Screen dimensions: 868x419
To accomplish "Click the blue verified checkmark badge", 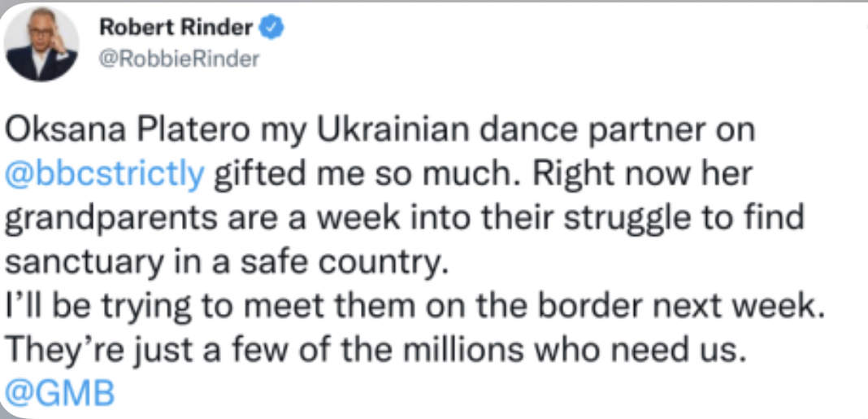I will tap(272, 28).
